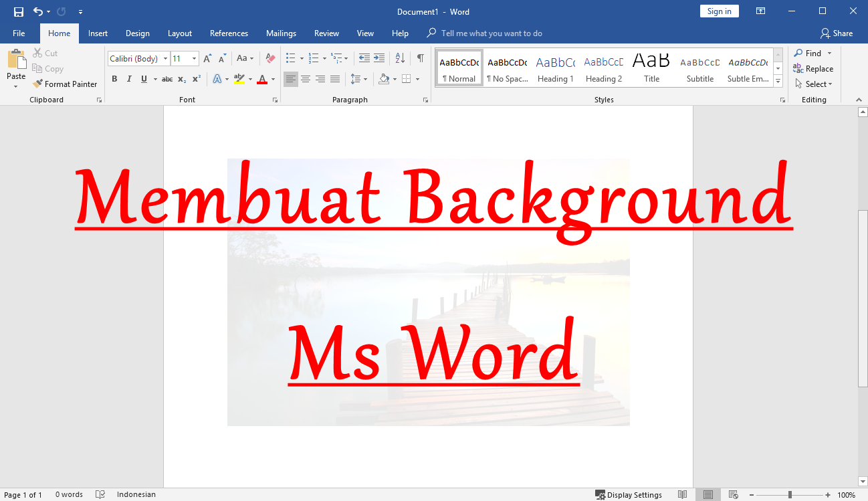Switch to Web Layout view
The height and width of the screenshot is (501, 868).
[x=734, y=495]
